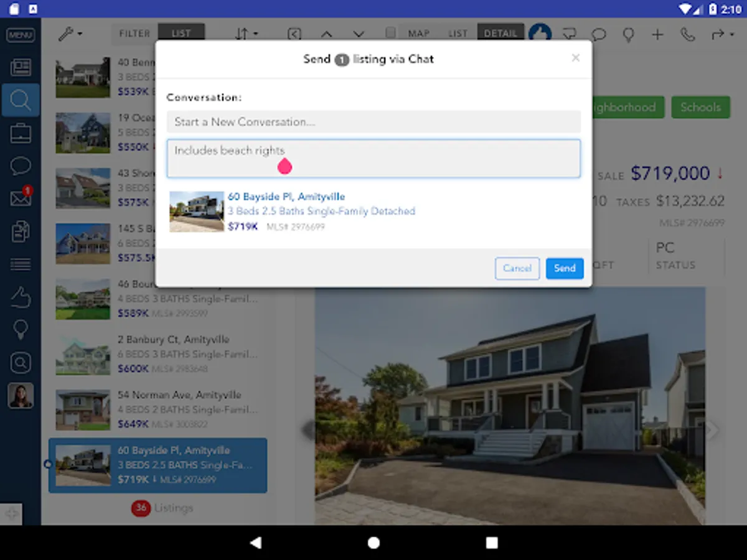This screenshot has width=747, height=560.
Task: Tap the Android recent apps button
Action: 492,543
